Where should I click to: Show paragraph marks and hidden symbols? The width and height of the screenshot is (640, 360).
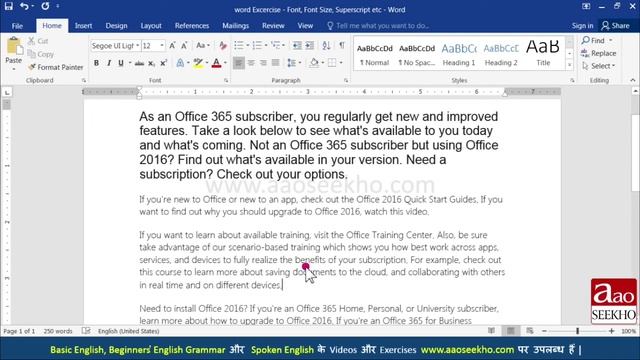coord(342,46)
